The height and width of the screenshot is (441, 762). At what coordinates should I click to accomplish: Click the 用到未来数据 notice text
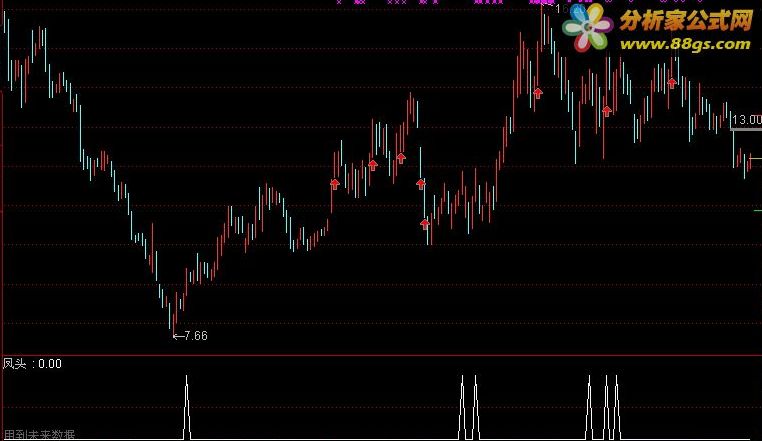[39, 435]
